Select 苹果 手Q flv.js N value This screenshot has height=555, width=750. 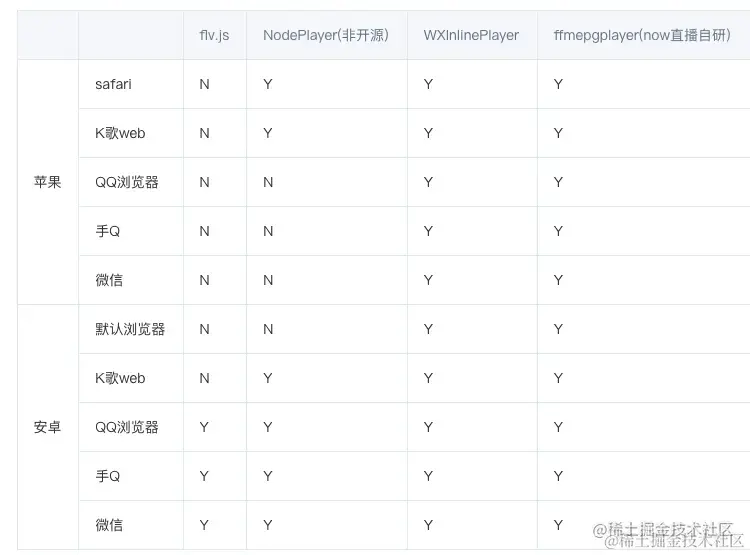tap(204, 231)
